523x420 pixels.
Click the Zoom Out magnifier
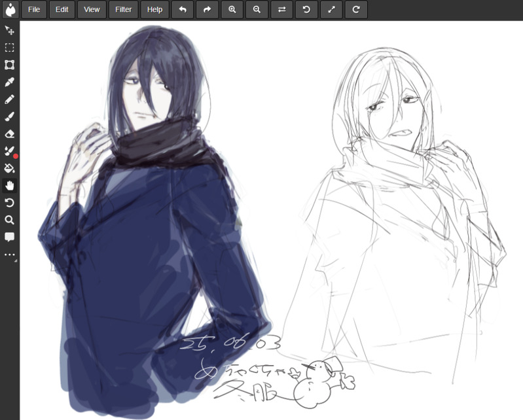coord(257,10)
